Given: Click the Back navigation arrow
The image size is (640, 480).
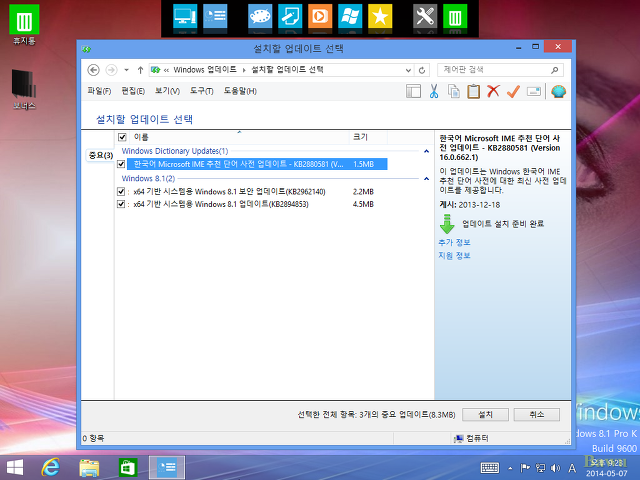Looking at the screenshot, I should click(x=93, y=70).
